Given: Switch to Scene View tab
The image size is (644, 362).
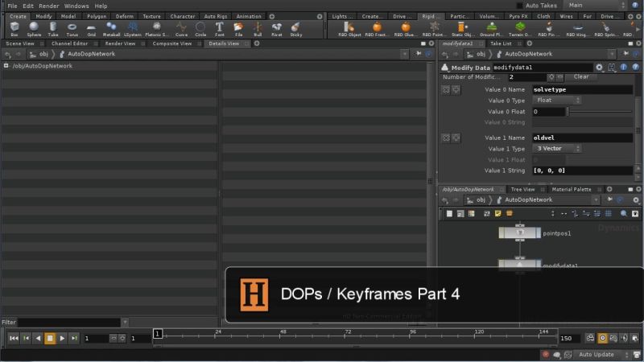Looking at the screenshot, I should click(x=20, y=43).
